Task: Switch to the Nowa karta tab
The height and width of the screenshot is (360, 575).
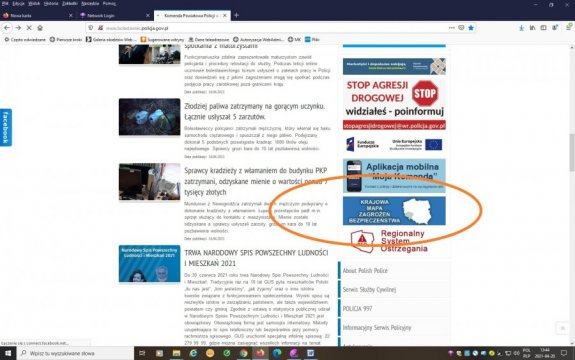Action: pyautogui.click(x=37, y=16)
